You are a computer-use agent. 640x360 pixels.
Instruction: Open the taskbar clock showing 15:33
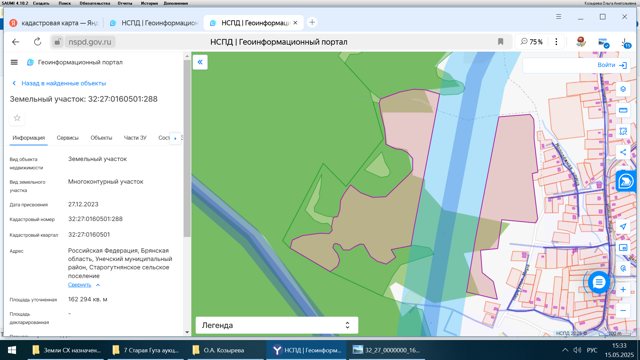click(619, 350)
